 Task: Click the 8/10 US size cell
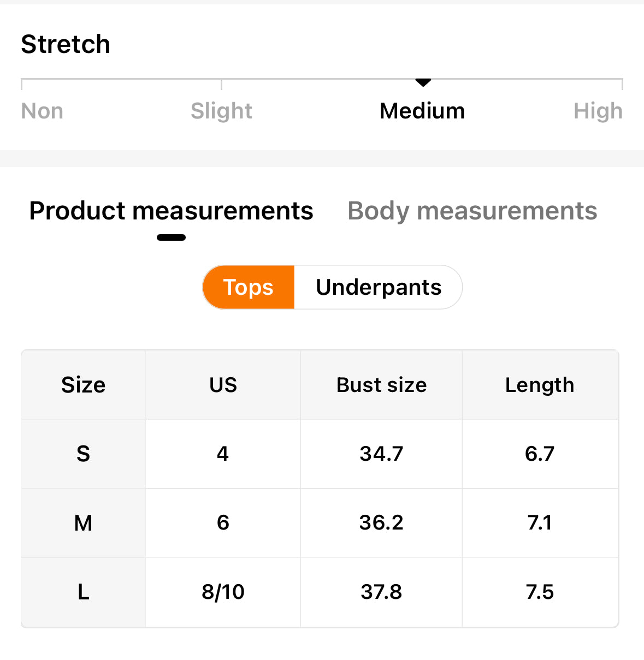click(x=223, y=592)
